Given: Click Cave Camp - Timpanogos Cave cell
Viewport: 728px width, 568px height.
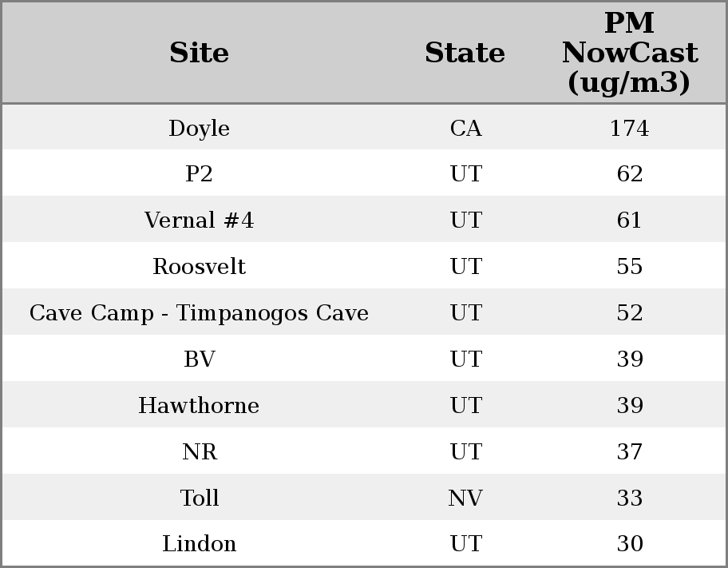Looking at the screenshot, I should coord(200,313).
